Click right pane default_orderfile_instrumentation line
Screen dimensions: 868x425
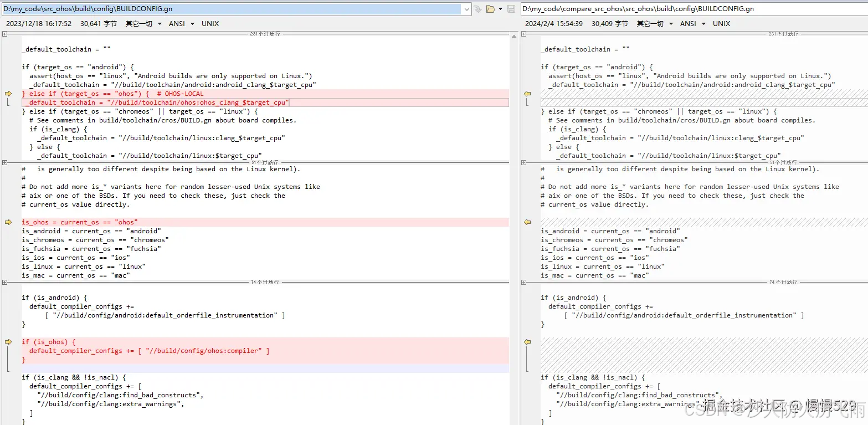tap(684, 315)
